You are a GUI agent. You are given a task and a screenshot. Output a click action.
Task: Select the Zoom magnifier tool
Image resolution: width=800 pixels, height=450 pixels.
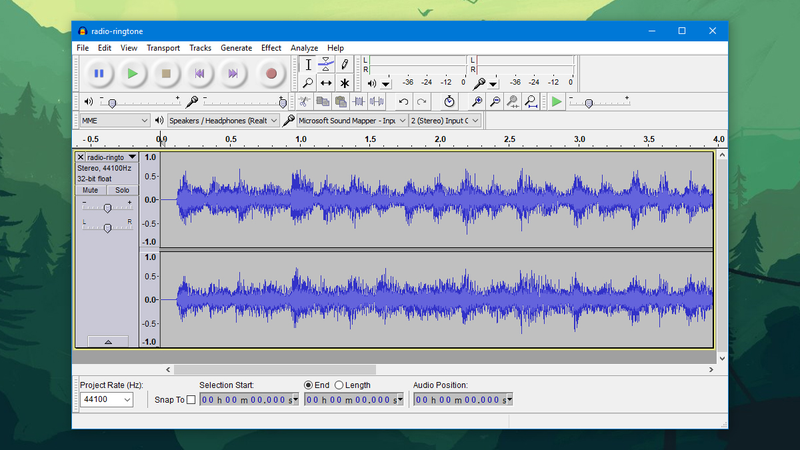coord(308,83)
